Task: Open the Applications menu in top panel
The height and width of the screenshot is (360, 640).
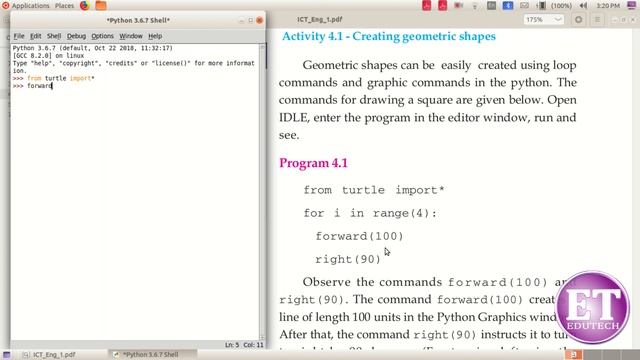Action: pos(25,6)
